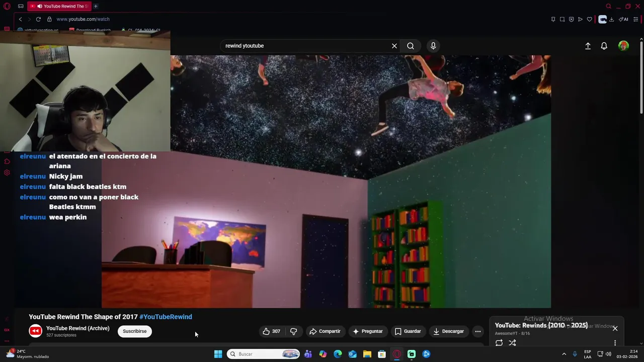This screenshot has height=362, width=644.
Task: Open playlist options vertical dots
Action: click(615, 343)
